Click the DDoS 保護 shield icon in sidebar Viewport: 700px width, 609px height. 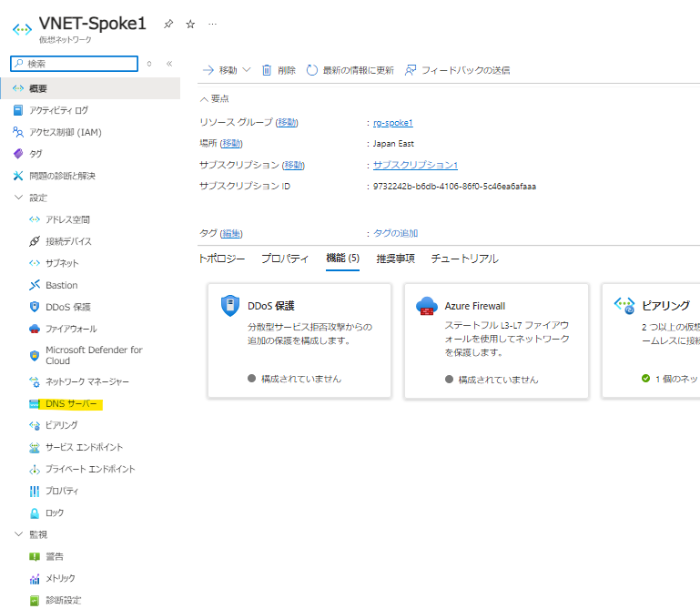click(35, 307)
